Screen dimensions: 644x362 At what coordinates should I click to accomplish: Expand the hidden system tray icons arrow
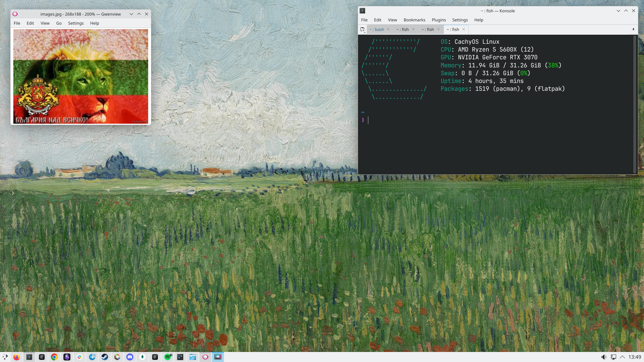[x=622, y=357]
